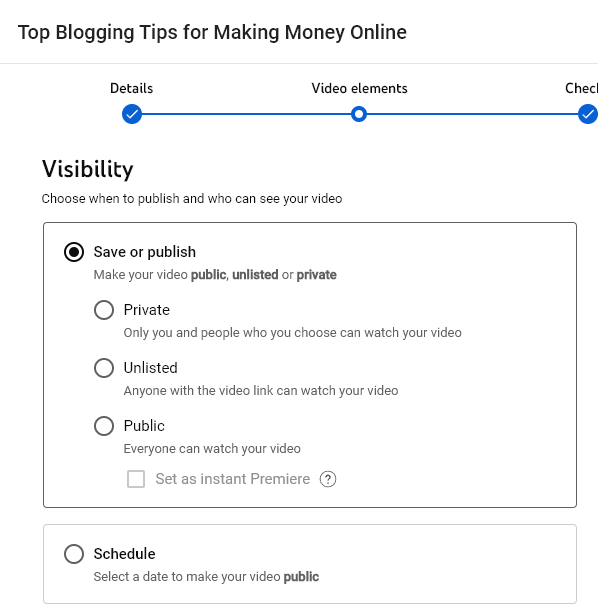Click the Schedule option label
The image size is (598, 612).
click(x=125, y=554)
